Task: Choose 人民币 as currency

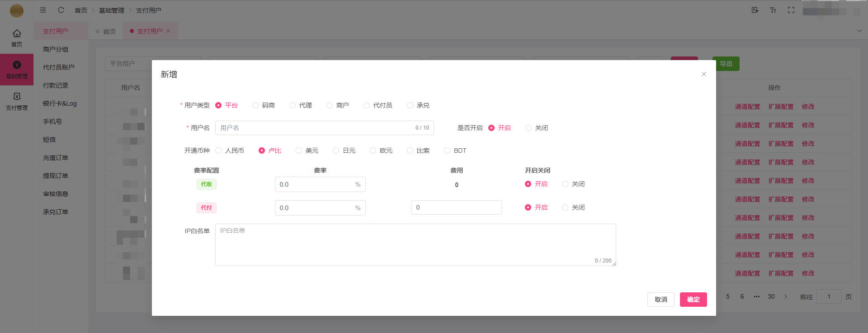Action: (x=219, y=150)
